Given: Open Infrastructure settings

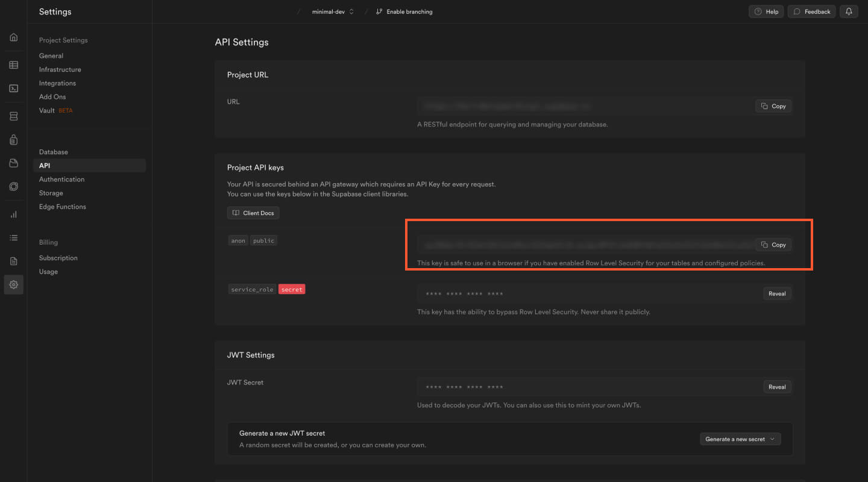Looking at the screenshot, I should click(x=60, y=69).
